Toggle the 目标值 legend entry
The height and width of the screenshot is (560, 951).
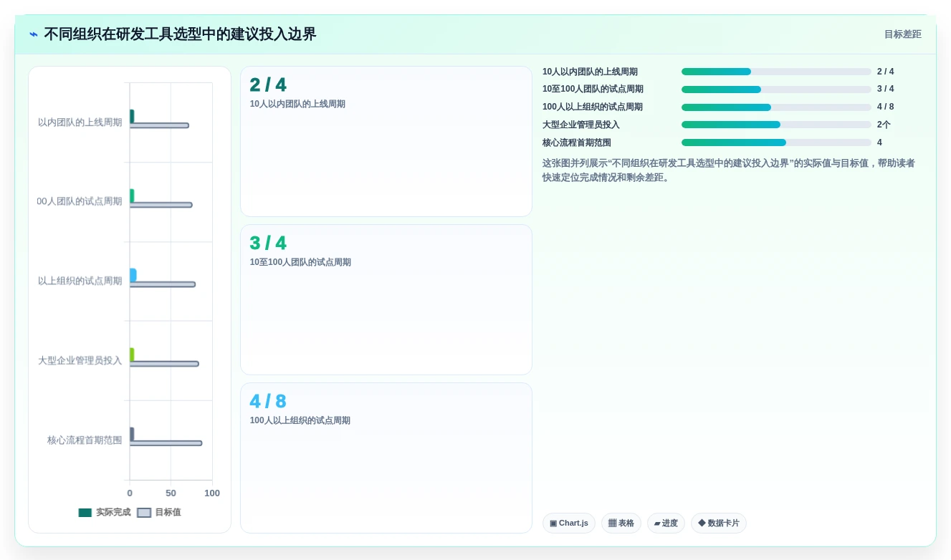[159, 513]
